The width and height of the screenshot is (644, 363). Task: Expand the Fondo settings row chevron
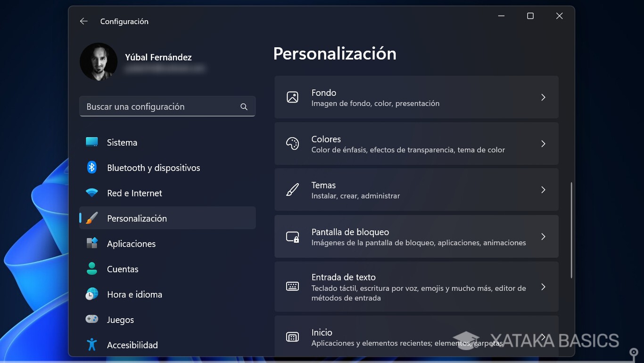pos(543,97)
